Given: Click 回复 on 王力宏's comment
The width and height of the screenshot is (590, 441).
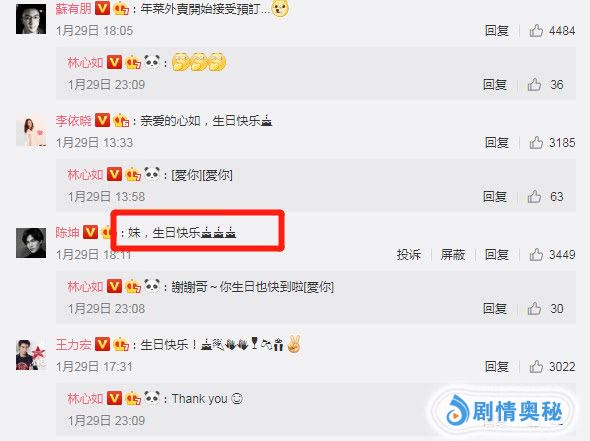Looking at the screenshot, I should (x=497, y=366).
